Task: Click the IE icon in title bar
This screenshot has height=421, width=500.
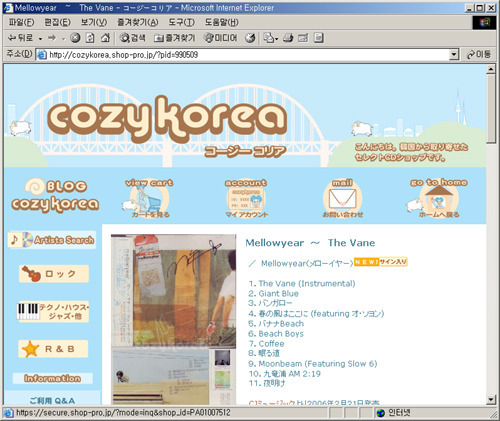Action: pyautogui.click(x=8, y=8)
